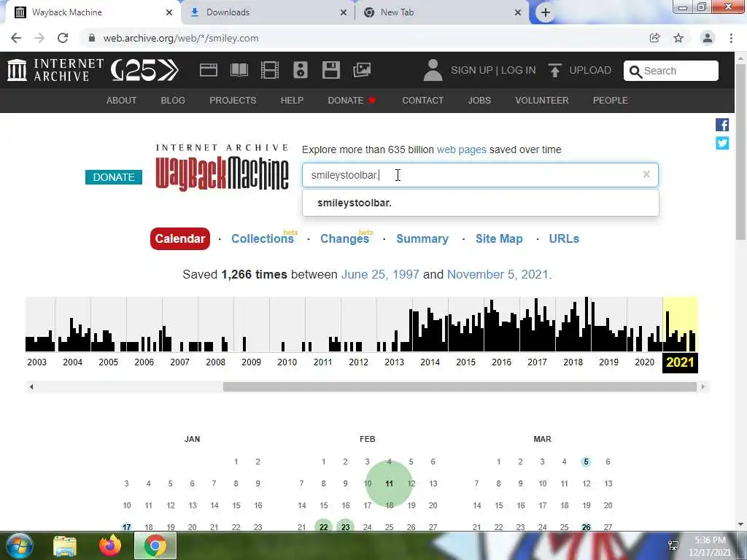The image size is (747, 560).
Task: Open the Site Map view
Action: pos(499,238)
